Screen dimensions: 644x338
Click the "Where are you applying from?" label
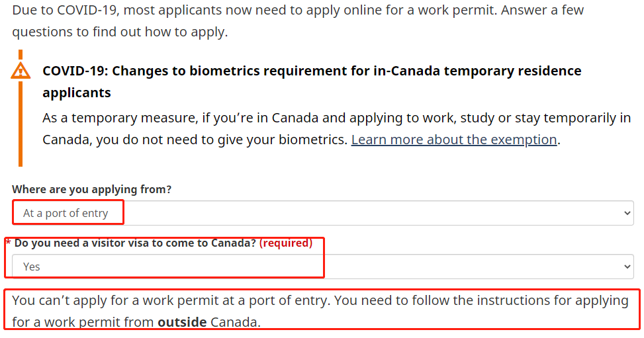(x=91, y=189)
